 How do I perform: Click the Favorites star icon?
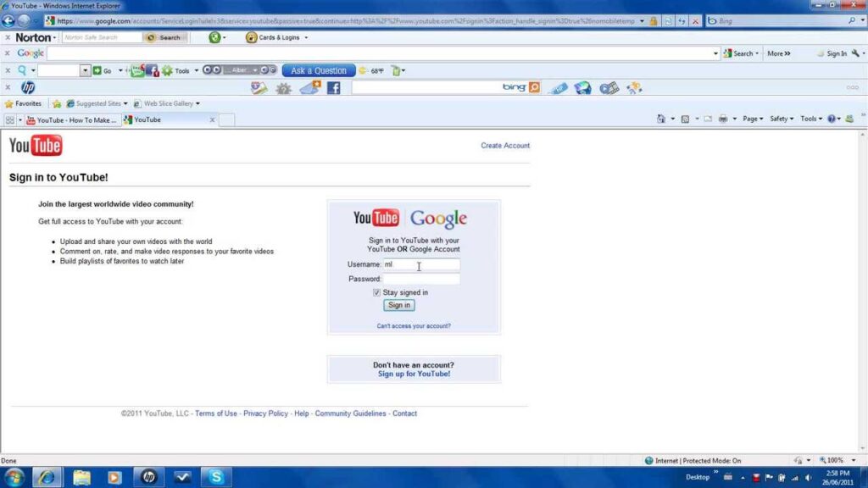[x=9, y=103]
